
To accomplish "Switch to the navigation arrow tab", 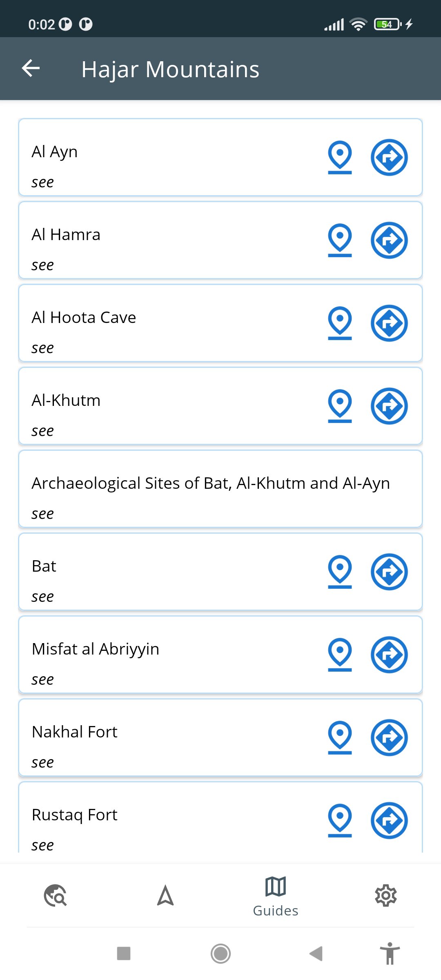I will 165,895.
